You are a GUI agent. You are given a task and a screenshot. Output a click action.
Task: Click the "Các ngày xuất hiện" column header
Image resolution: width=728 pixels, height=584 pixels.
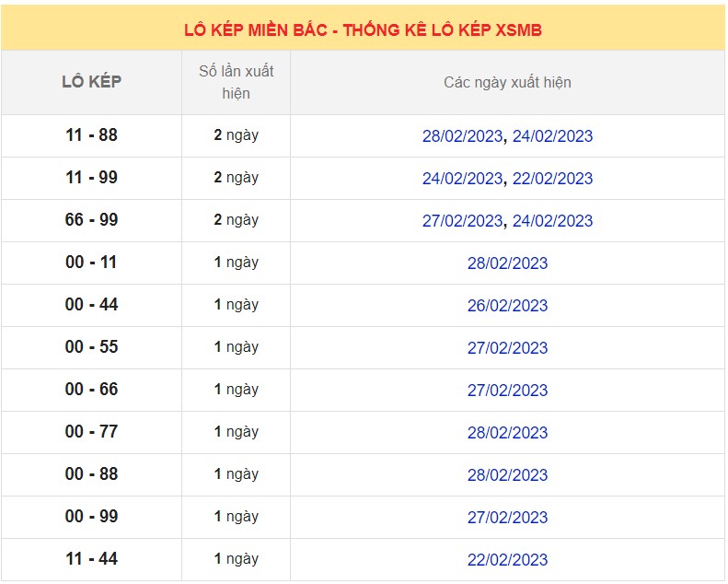[507, 83]
